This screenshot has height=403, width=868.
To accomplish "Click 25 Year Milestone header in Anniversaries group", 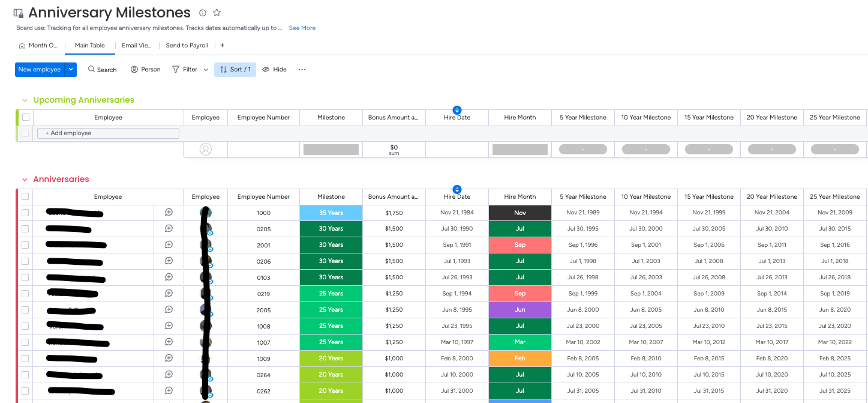I will point(835,197).
